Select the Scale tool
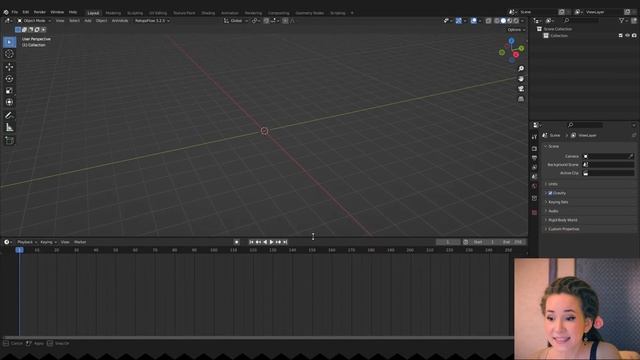This screenshot has width=640, height=360. click(x=9, y=91)
